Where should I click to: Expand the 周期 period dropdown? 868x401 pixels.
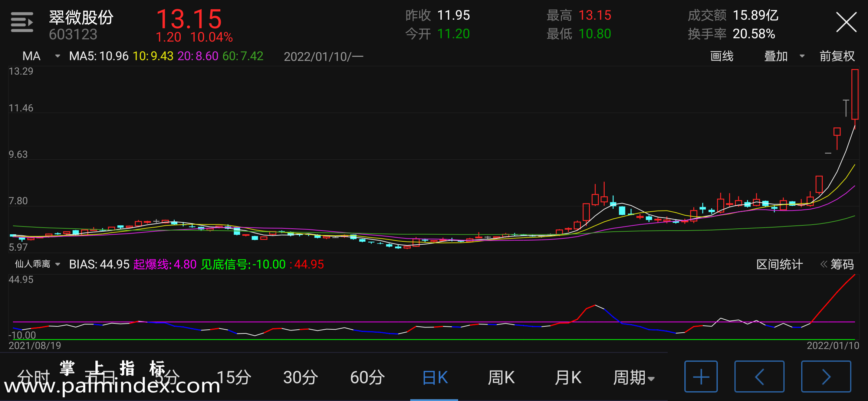tap(634, 378)
